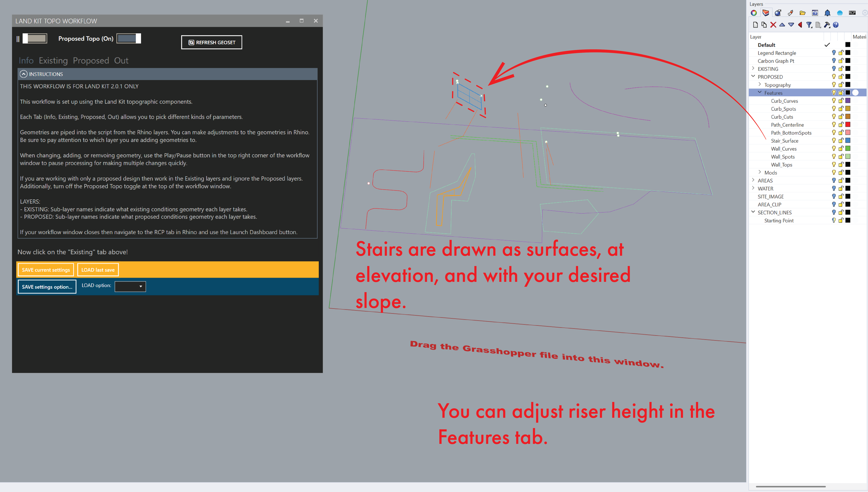Screen dimensions: 868x492
Task: Open the RCP panel tab icon
Action: [852, 13]
